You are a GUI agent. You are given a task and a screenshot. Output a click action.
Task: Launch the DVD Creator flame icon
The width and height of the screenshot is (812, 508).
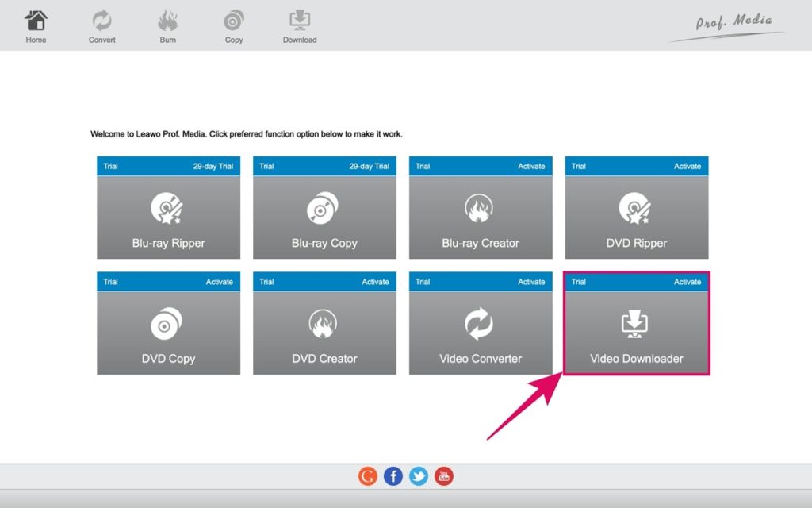coord(323,324)
